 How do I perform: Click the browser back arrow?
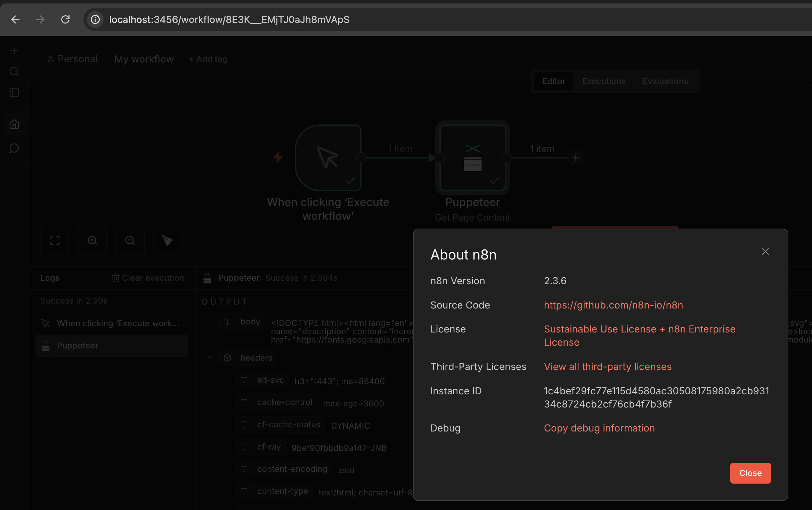(15, 19)
